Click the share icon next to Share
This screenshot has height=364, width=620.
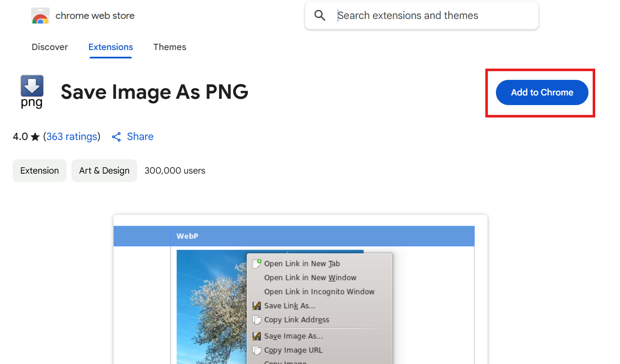pos(117,137)
